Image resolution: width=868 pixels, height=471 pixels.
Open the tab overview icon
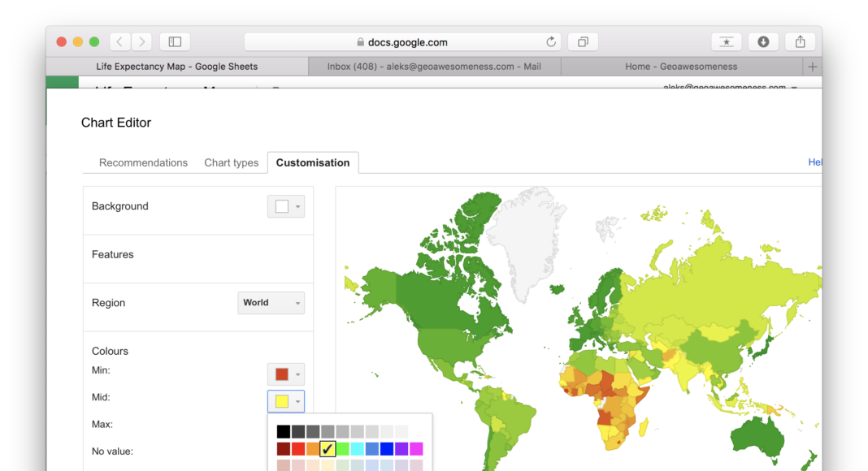click(x=583, y=41)
